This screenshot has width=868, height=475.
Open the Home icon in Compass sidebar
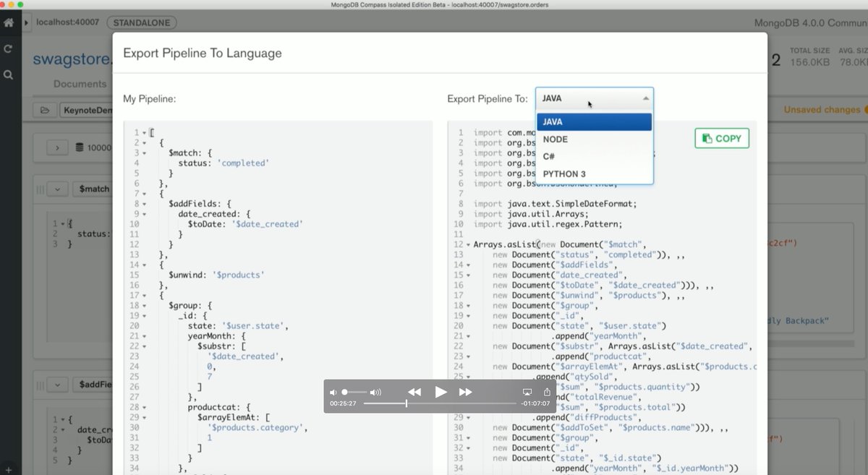click(9, 22)
